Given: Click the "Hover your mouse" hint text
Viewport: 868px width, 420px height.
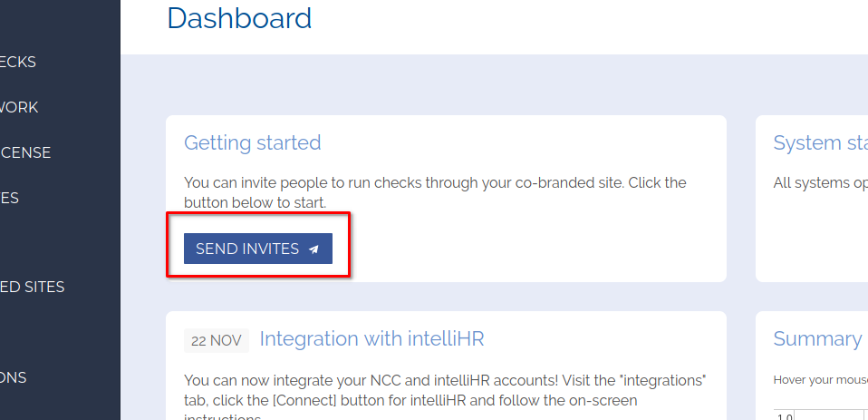Looking at the screenshot, I should coord(820,380).
